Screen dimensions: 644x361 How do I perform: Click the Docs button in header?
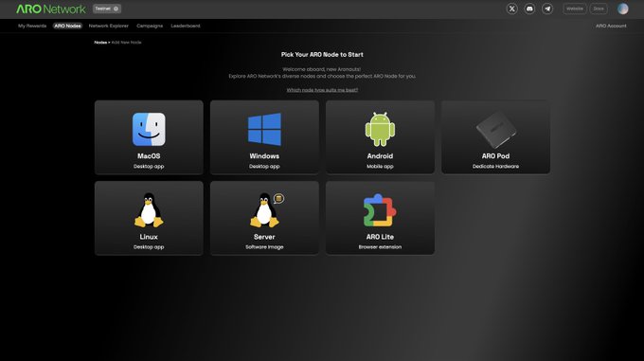[599, 9]
